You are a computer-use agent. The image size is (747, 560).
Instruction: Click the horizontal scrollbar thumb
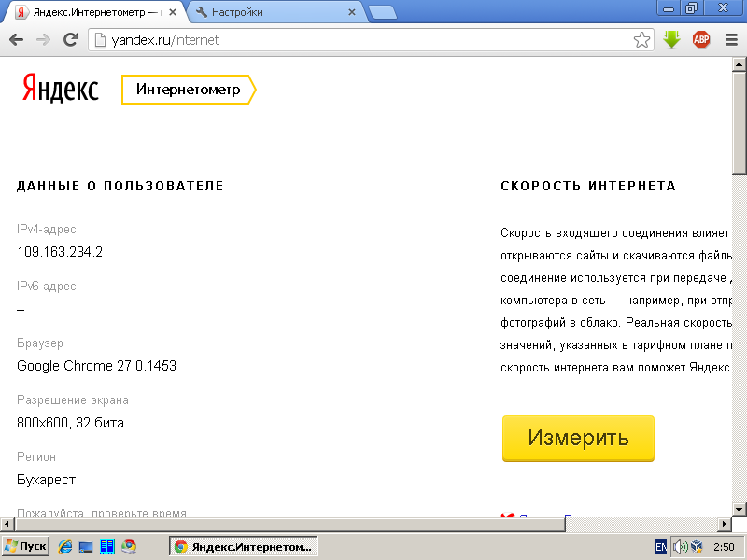point(289,525)
